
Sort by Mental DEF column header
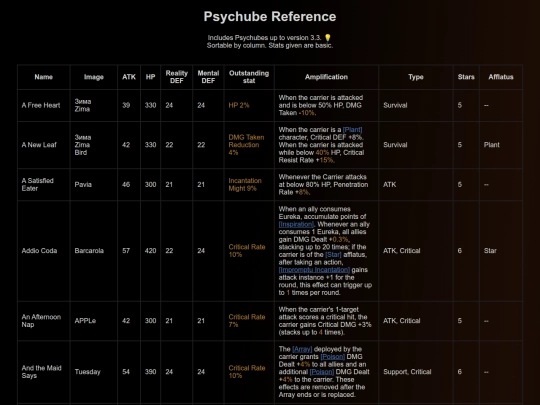(x=208, y=77)
